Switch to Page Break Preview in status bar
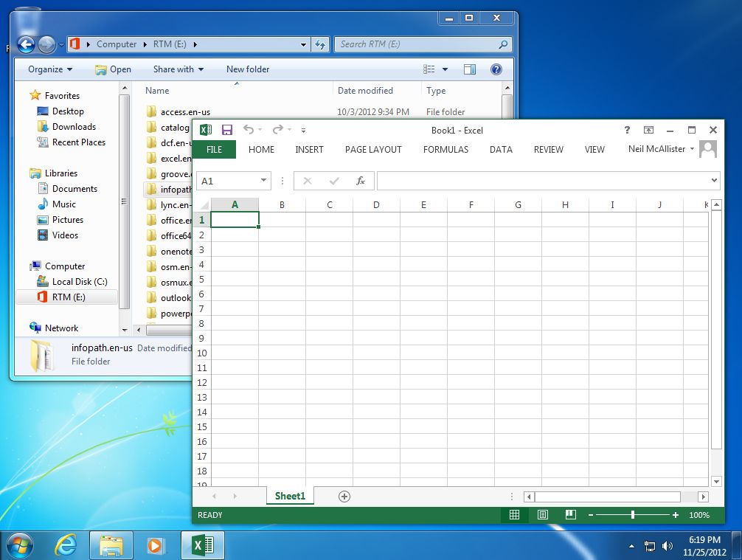Screen dimensions: 742x560 pos(571,515)
